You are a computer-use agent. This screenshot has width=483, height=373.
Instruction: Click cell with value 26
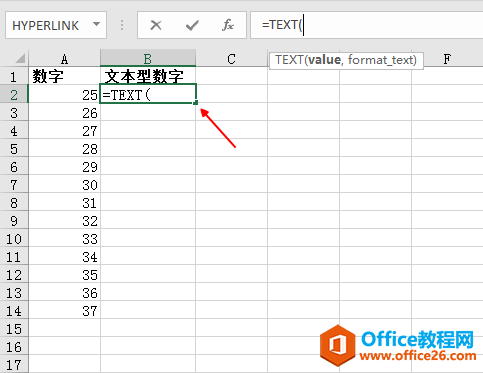[x=64, y=112]
